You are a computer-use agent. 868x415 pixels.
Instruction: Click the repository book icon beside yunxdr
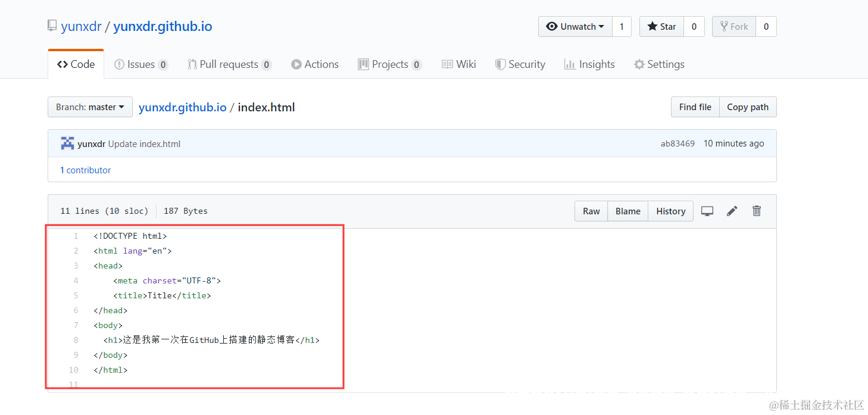point(52,26)
